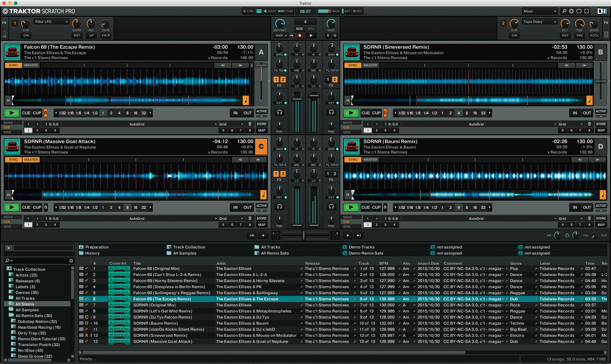This screenshot has height=364, width=611.
Task: Set loop IN point on Deck A
Action: click(x=235, y=113)
